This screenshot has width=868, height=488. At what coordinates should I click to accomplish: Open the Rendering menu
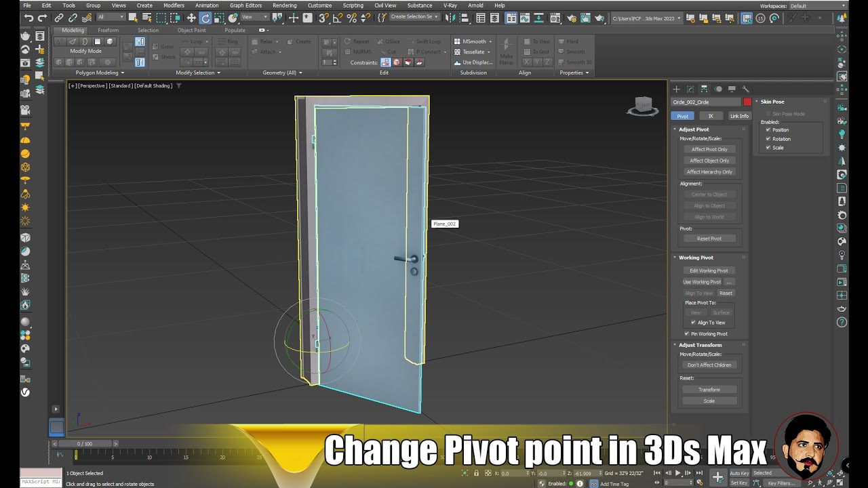click(x=284, y=5)
